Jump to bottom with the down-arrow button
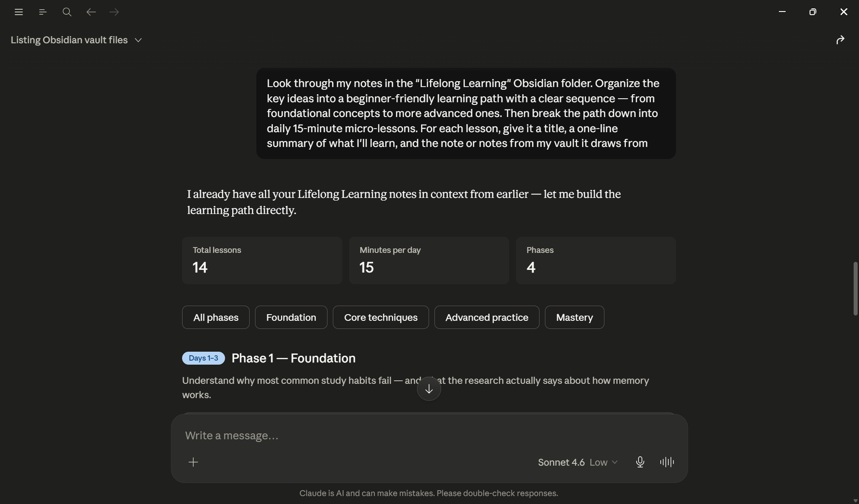This screenshot has height=504, width=859. (429, 389)
